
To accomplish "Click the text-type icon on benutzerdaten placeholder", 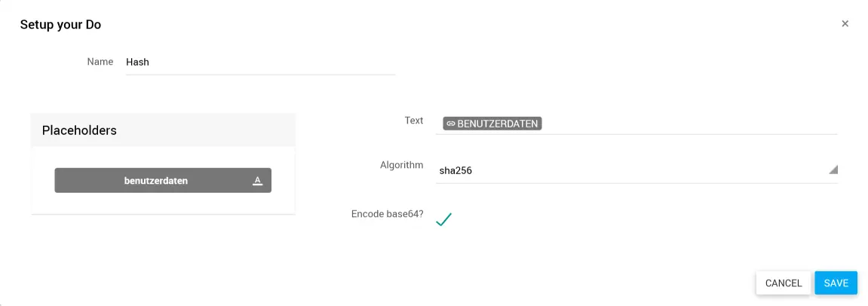I will pyautogui.click(x=257, y=181).
